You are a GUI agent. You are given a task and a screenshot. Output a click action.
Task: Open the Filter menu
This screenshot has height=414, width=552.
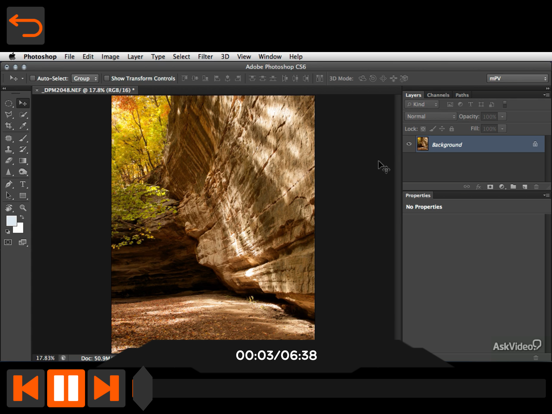205,56
